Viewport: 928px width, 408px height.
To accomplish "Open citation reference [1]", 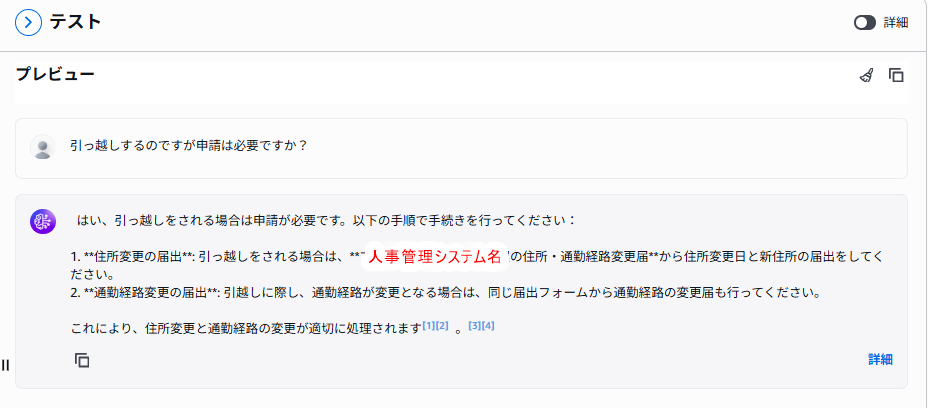I will click(x=428, y=325).
